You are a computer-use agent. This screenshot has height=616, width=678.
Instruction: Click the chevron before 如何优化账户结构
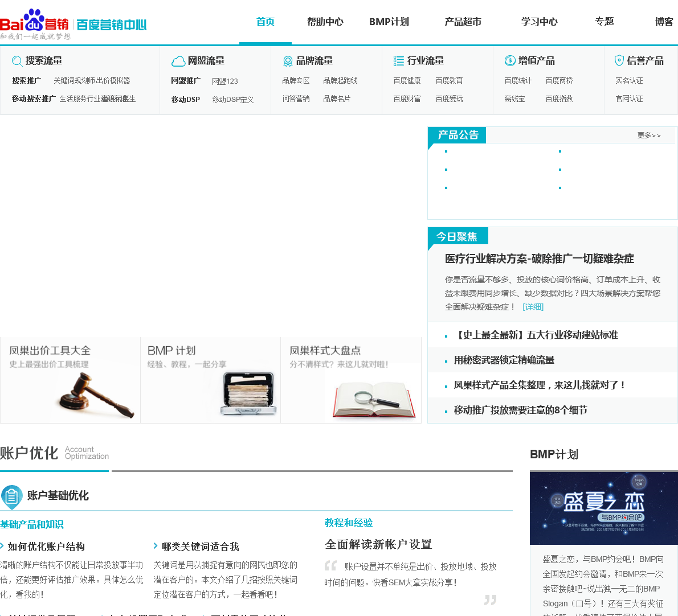point(2,545)
